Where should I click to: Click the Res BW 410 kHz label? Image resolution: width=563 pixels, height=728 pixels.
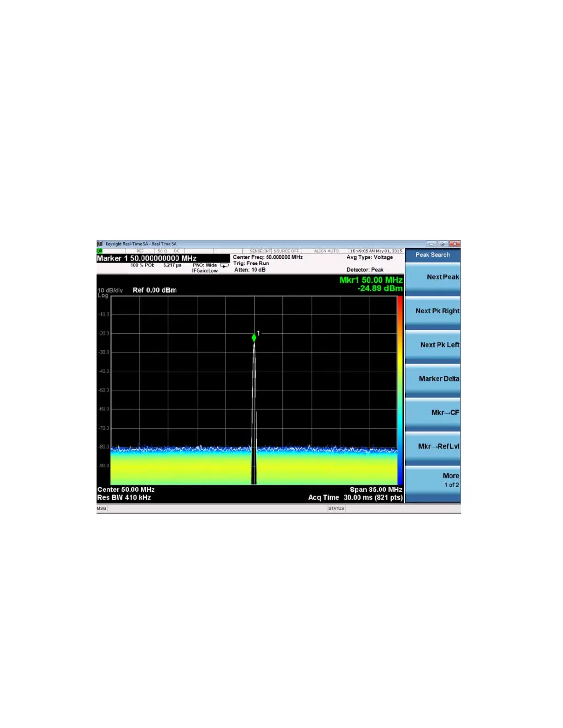(x=124, y=497)
